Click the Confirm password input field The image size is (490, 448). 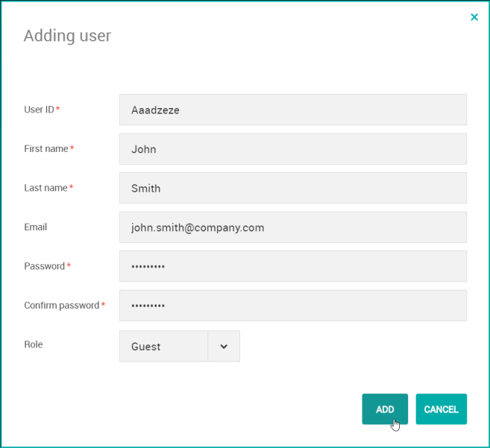click(292, 306)
